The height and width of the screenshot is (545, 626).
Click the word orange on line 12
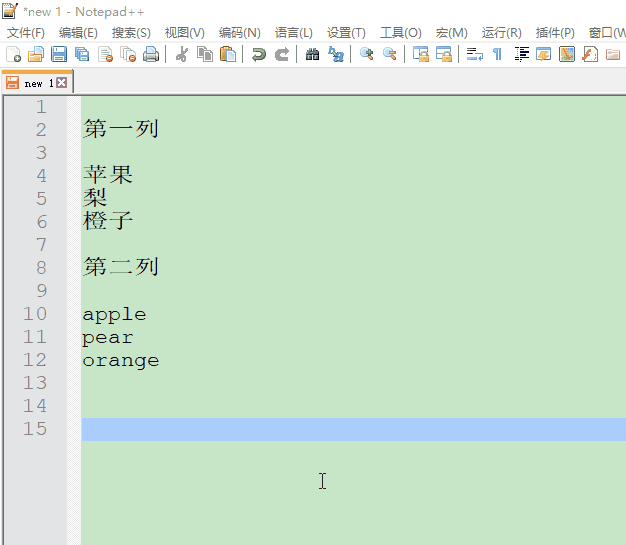[x=121, y=361]
